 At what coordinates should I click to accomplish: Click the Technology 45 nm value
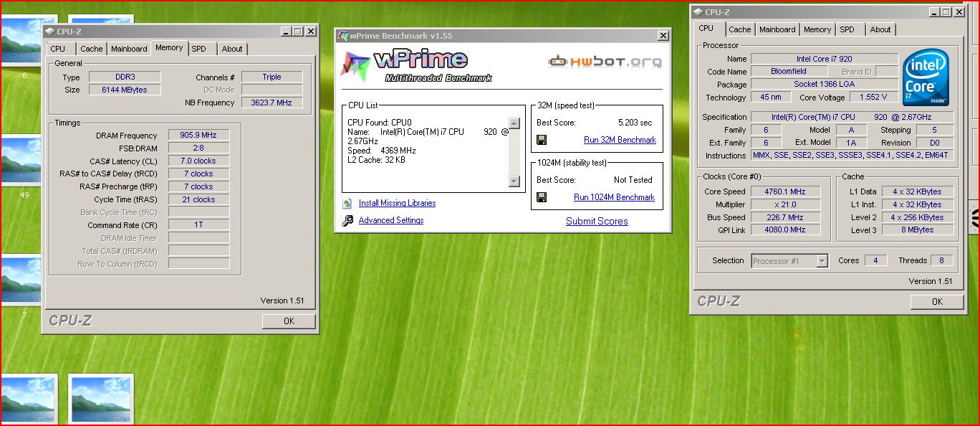click(x=771, y=98)
